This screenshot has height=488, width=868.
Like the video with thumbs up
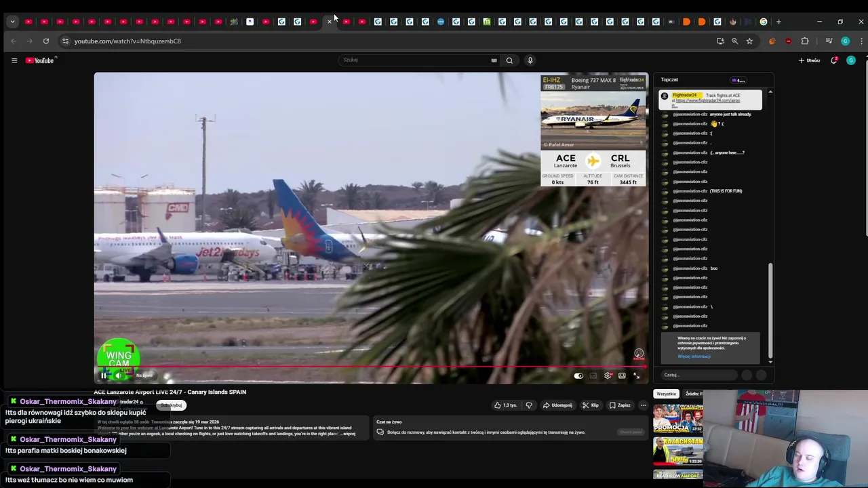click(x=506, y=405)
